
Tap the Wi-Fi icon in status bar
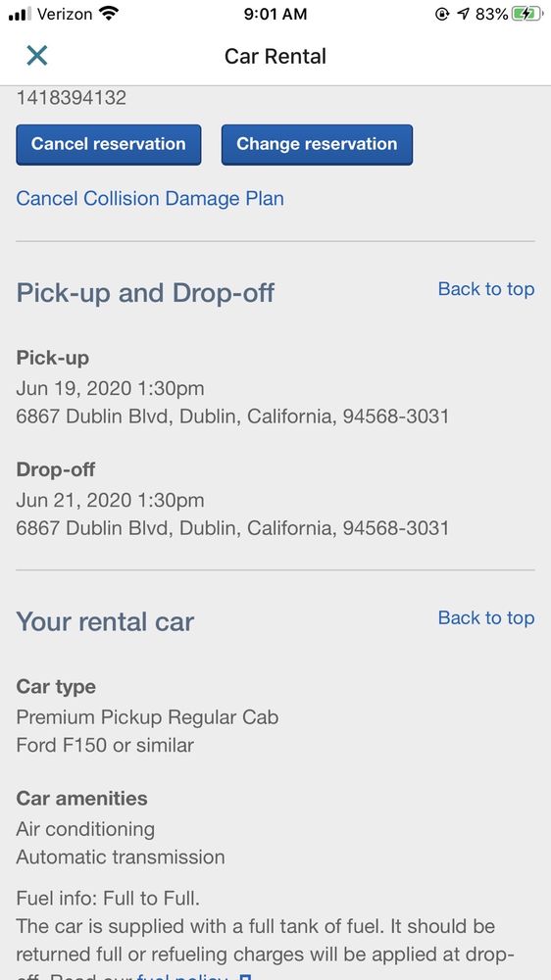110,13
